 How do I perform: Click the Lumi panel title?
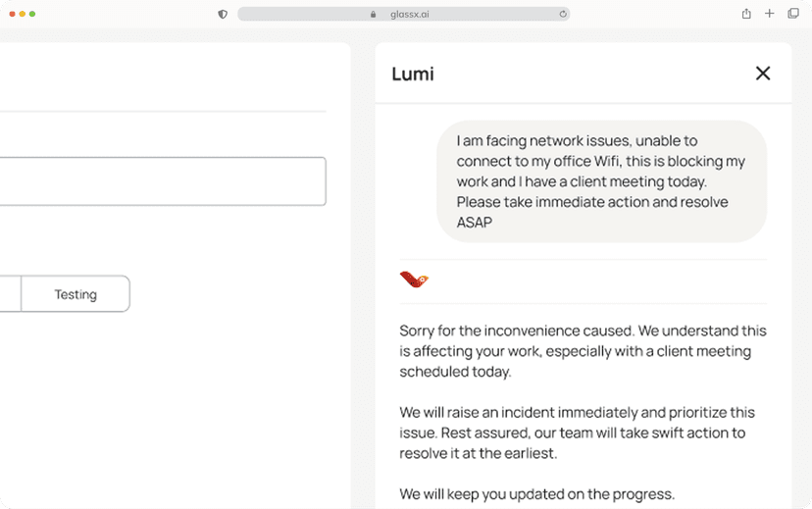pyautogui.click(x=413, y=75)
